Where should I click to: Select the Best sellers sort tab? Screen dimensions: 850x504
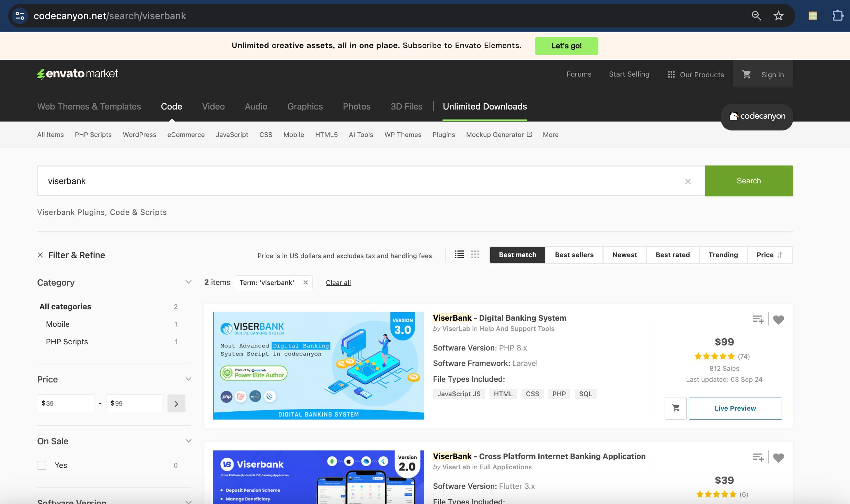pos(574,254)
